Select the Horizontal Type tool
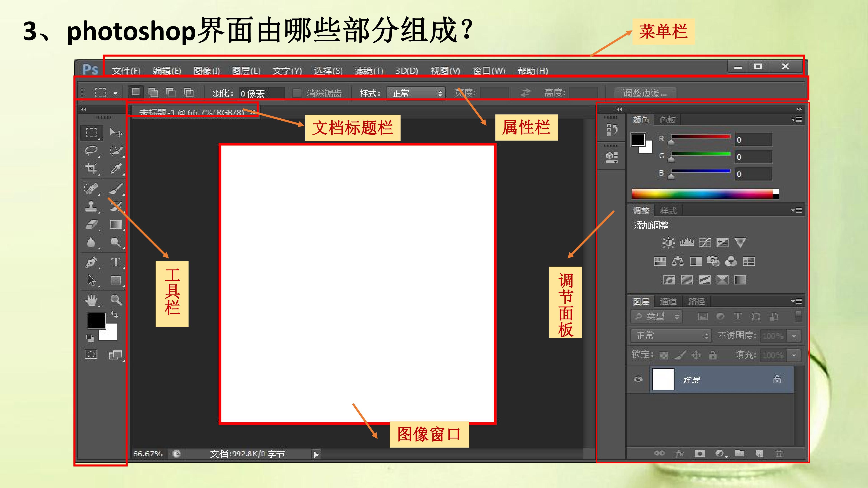This screenshot has height=488, width=868. pos(116,262)
